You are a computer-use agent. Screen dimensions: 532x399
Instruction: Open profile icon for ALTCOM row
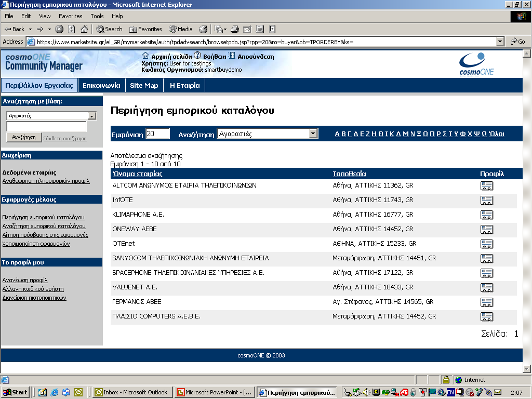[487, 185]
